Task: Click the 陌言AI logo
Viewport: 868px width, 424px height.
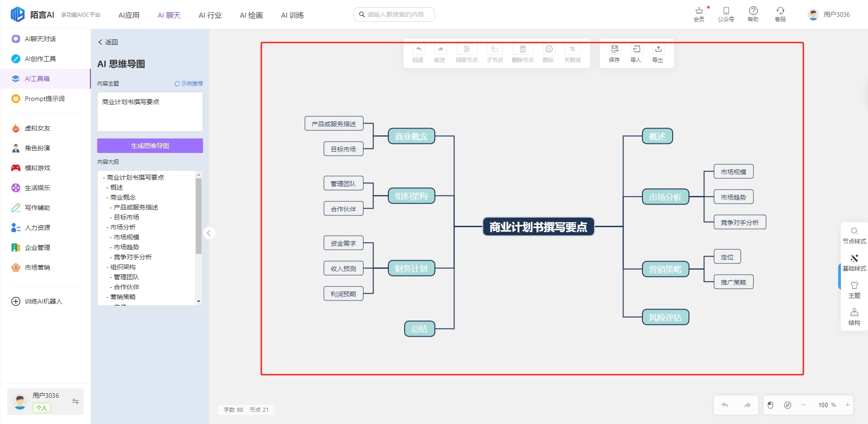Action: click(33, 14)
